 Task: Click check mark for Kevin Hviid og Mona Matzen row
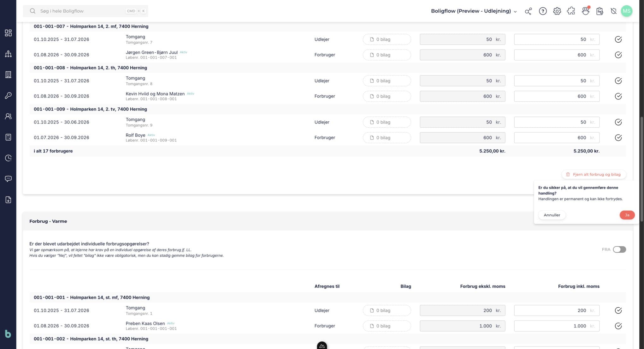coord(618,96)
